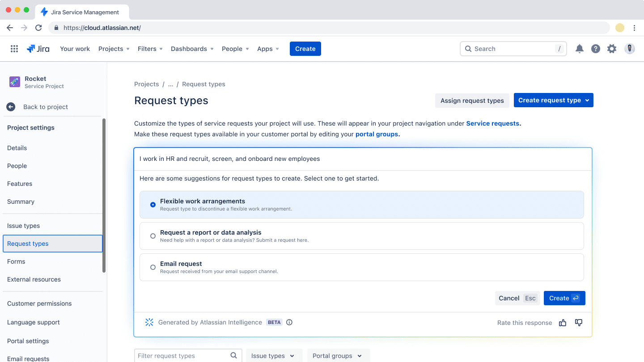Open the portal groups link

click(377, 134)
